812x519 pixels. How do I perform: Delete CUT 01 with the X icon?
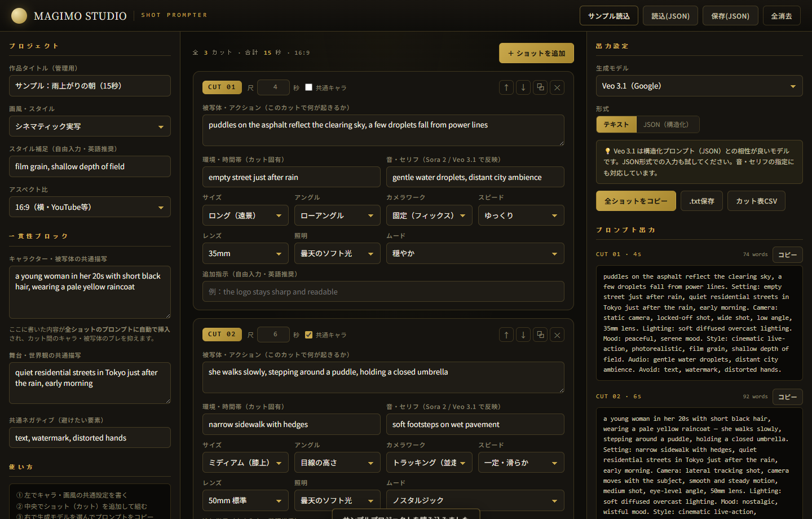pyautogui.click(x=557, y=87)
